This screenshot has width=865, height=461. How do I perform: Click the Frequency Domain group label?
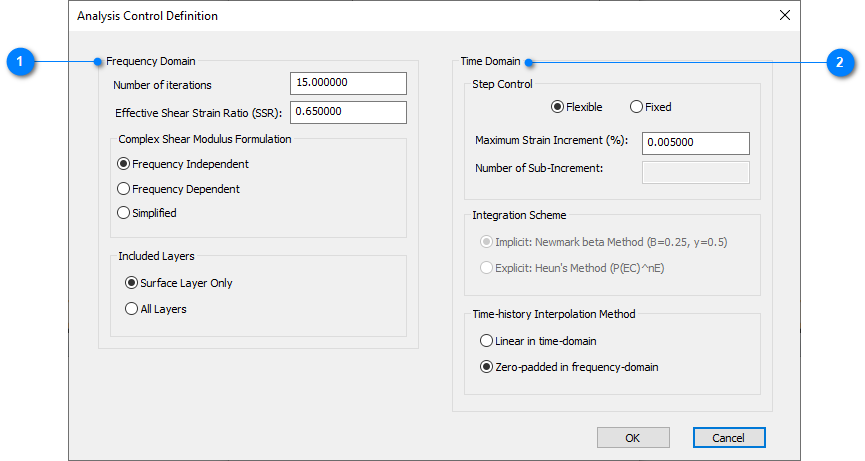151,61
